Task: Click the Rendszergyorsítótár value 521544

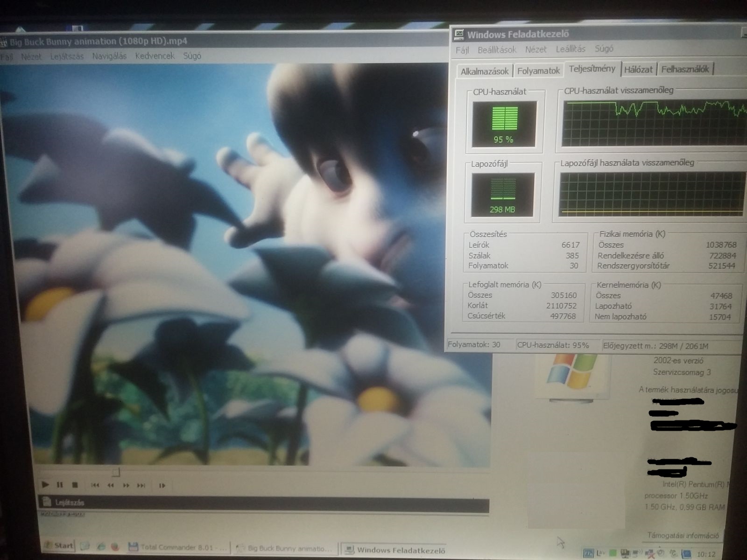Action: click(722, 266)
